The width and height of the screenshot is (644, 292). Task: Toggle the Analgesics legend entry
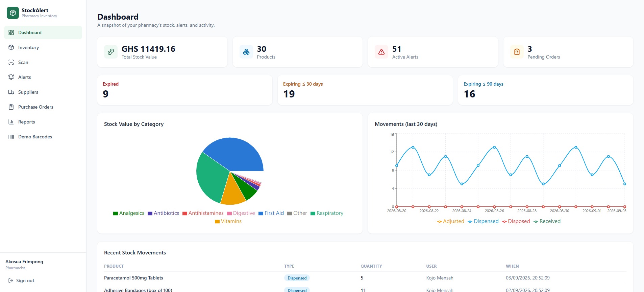click(129, 213)
